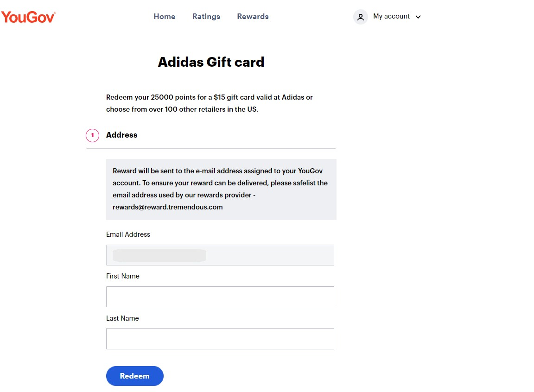Click the 25000 points redemption description
Image resolution: width=534 pixels, height=392 pixels.
tap(210, 103)
